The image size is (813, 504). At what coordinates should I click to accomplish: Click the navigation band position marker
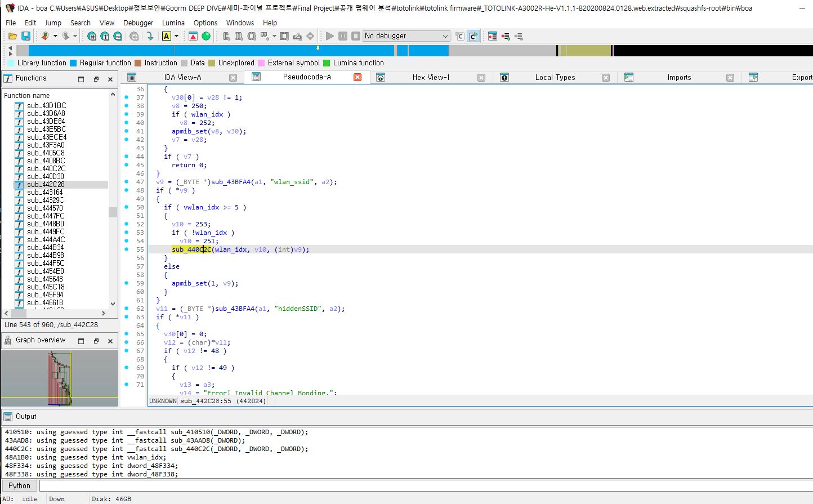click(x=318, y=48)
